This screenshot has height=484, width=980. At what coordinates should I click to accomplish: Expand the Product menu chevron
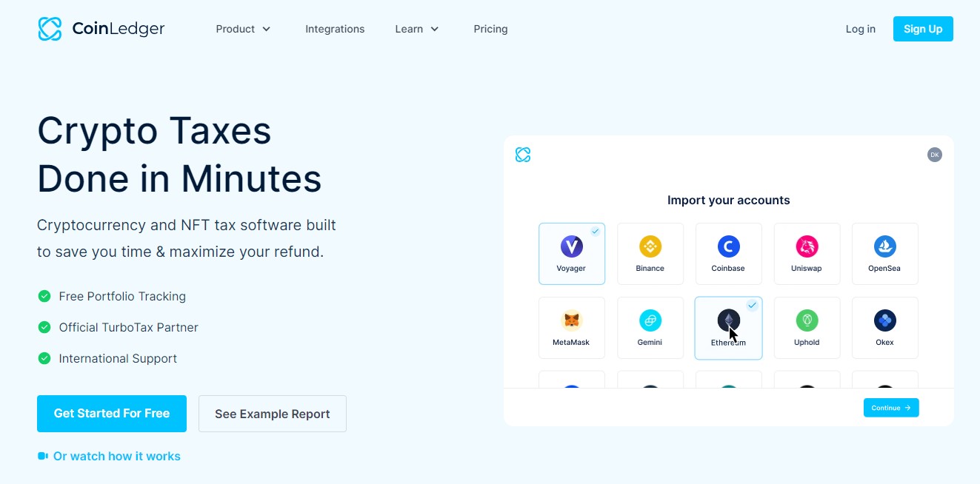(x=267, y=29)
